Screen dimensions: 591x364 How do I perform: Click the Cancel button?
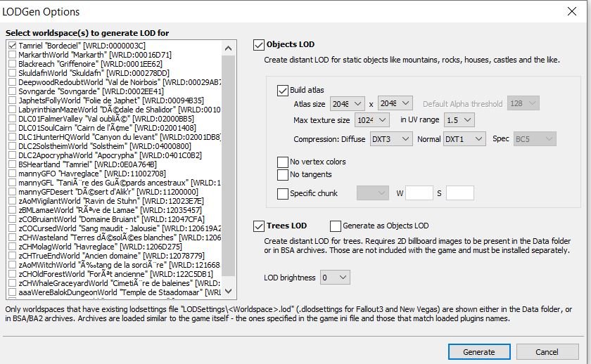point(547,352)
